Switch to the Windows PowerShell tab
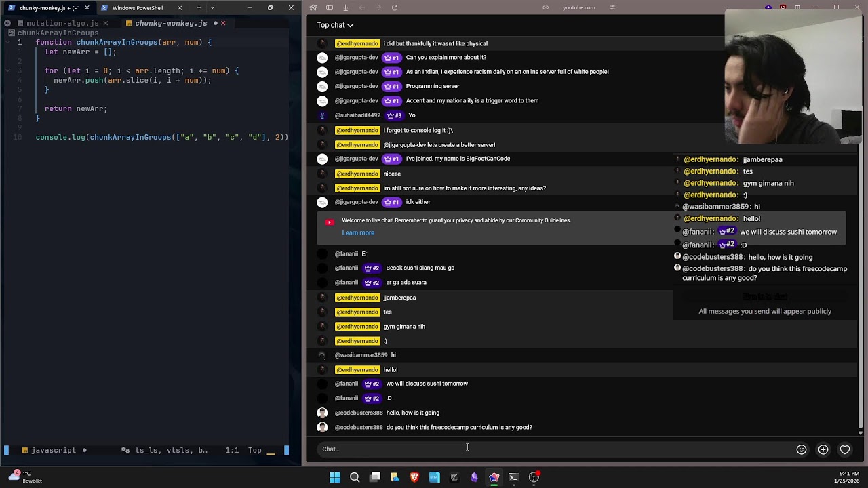Viewport: 868px width, 488px height. click(x=138, y=8)
